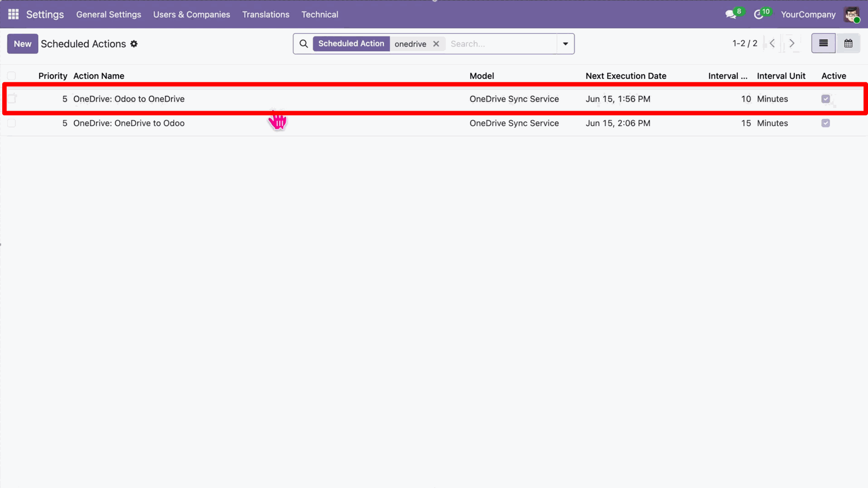
Task: Click Model cell of Odoo to OneDrive row
Action: pyautogui.click(x=514, y=99)
